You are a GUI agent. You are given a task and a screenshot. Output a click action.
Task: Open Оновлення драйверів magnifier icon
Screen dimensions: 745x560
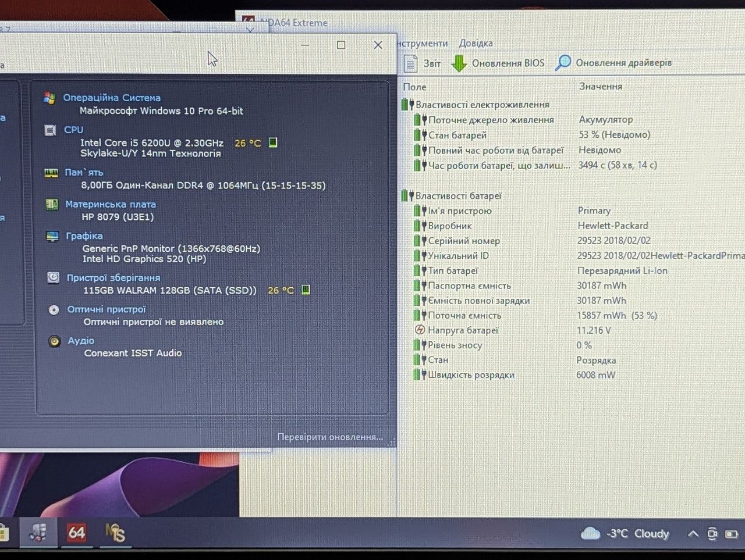coord(562,63)
